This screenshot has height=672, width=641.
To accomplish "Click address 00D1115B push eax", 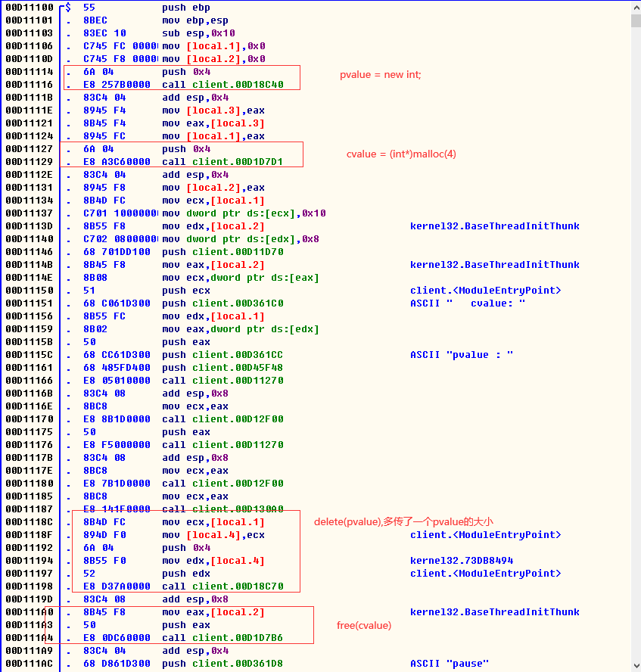I will pos(29,341).
